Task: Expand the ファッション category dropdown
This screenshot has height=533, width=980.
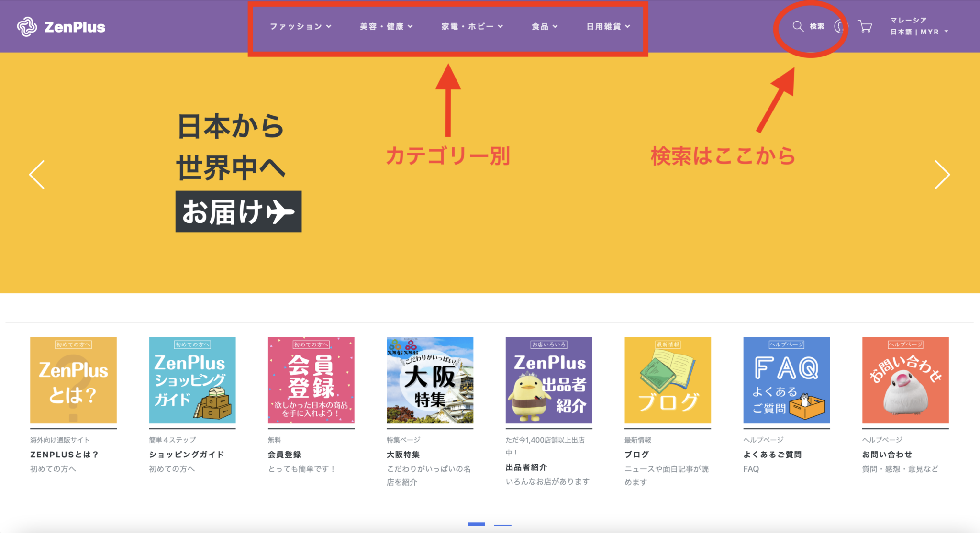Action: click(299, 27)
